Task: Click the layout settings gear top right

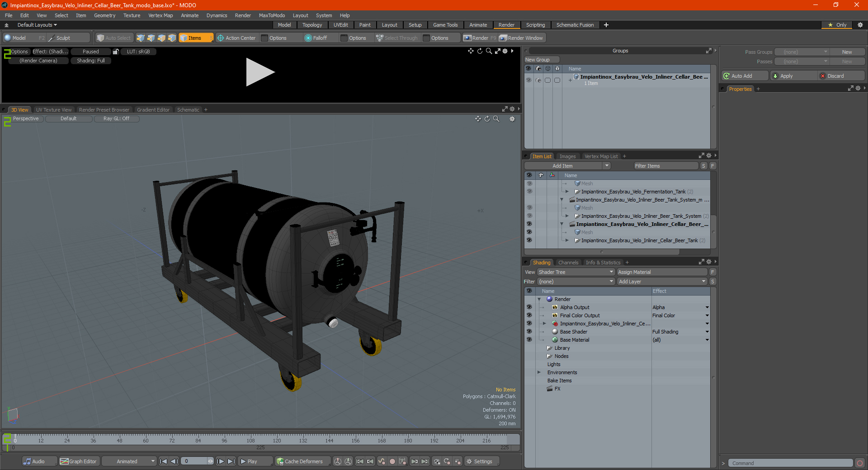Action: [x=860, y=25]
